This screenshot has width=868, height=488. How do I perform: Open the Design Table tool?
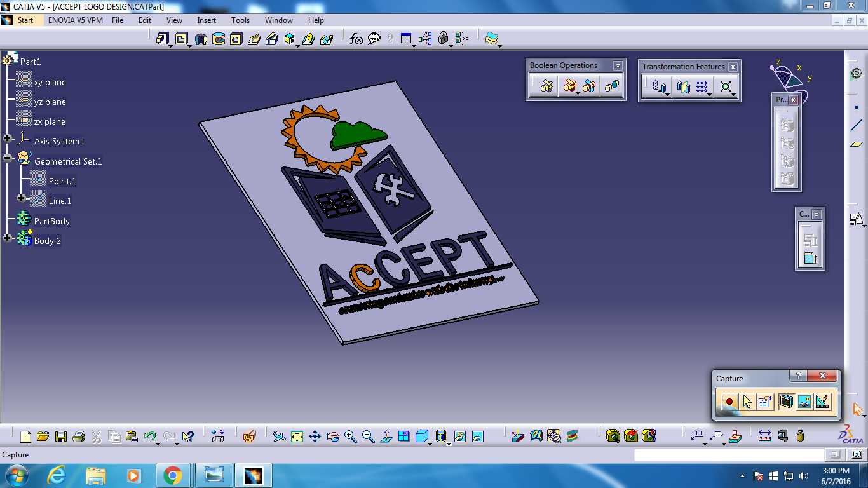click(x=407, y=39)
